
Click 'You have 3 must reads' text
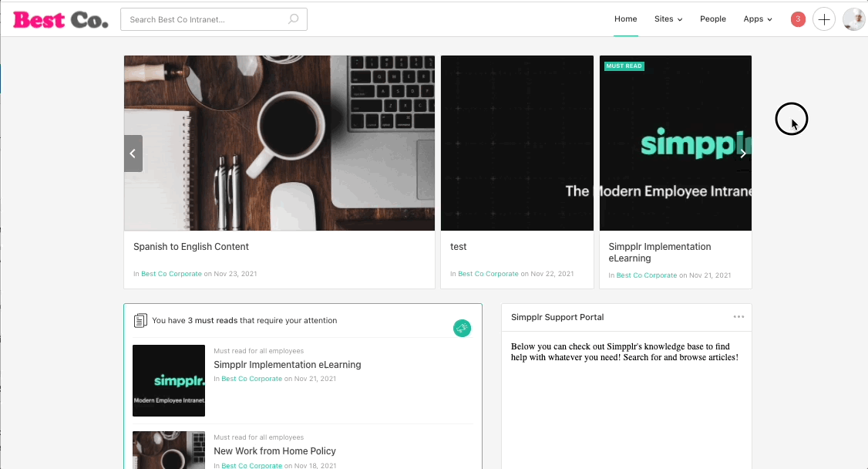click(244, 321)
